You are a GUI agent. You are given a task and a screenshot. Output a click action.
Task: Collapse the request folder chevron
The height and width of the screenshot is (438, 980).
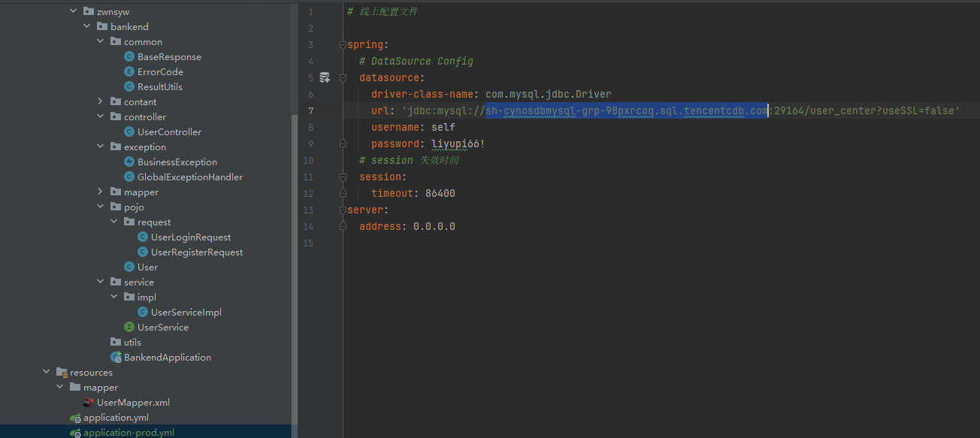[x=114, y=222]
